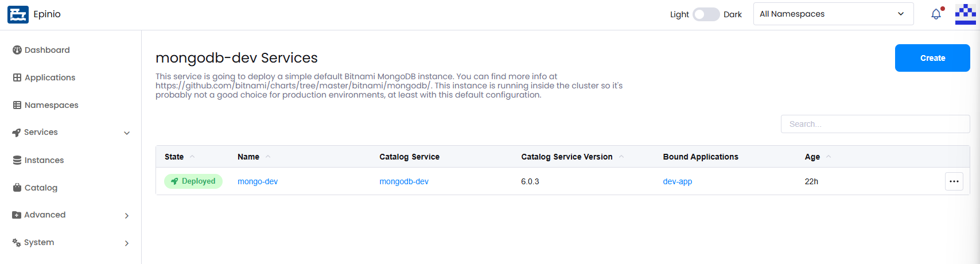Click the blue Create button

point(932,58)
